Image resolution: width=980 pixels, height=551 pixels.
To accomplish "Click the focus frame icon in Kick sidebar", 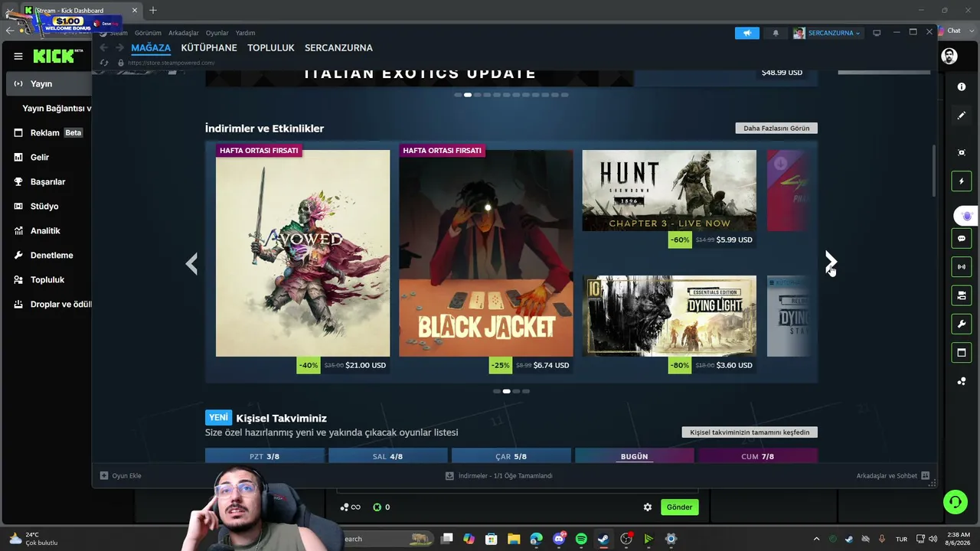I will click(x=962, y=152).
